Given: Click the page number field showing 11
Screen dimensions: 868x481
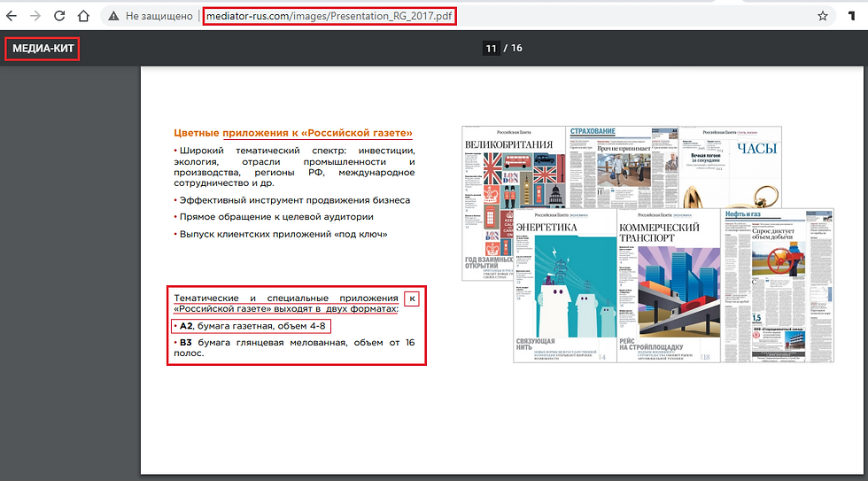Looking at the screenshot, I should [491, 48].
